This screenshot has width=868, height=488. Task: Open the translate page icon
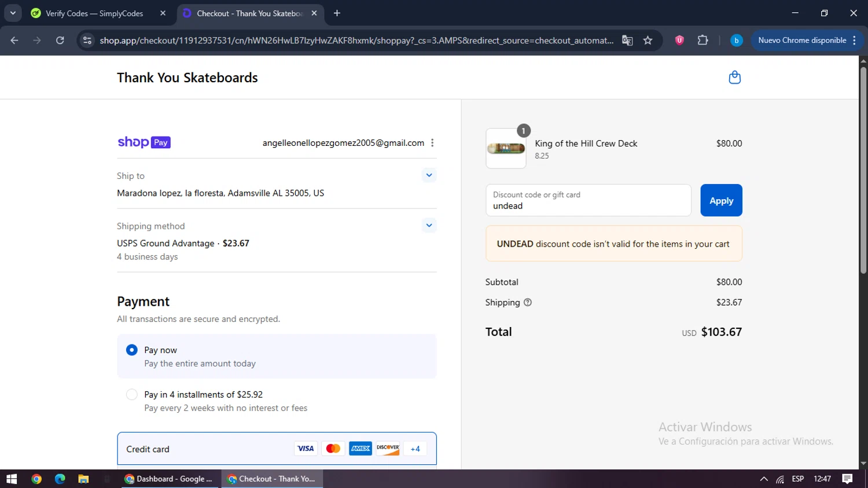tap(627, 41)
